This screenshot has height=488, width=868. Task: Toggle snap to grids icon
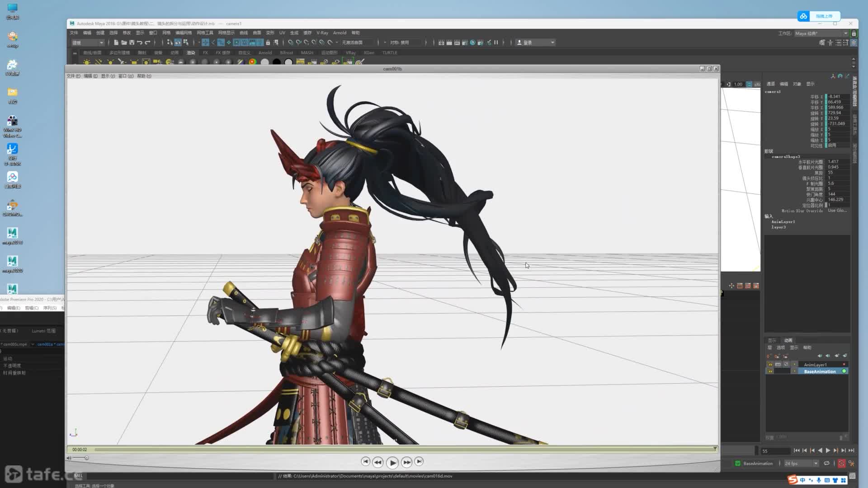(291, 42)
